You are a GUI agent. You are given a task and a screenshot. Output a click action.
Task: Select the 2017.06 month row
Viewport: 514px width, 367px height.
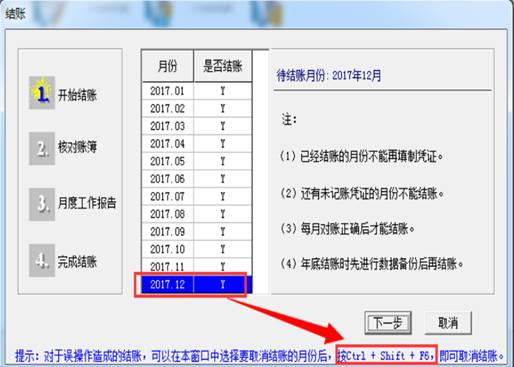point(197,179)
